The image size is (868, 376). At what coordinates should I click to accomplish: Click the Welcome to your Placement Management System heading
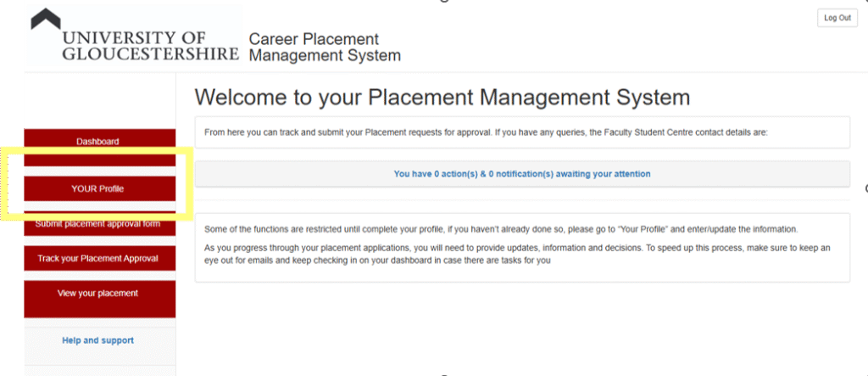442,97
